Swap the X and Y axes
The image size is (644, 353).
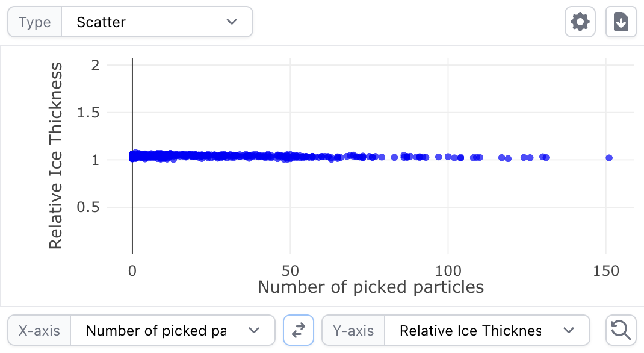point(299,330)
